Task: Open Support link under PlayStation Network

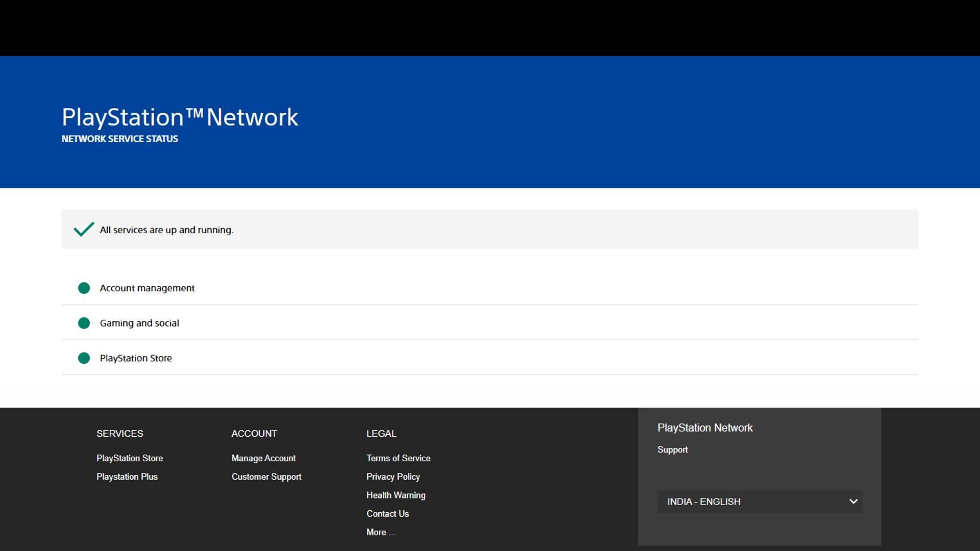Action: click(x=672, y=449)
